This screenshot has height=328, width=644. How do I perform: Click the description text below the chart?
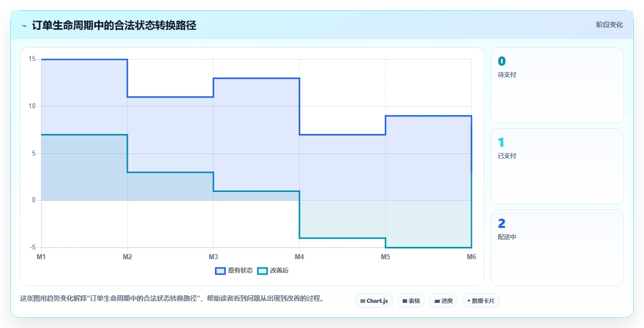(172, 298)
